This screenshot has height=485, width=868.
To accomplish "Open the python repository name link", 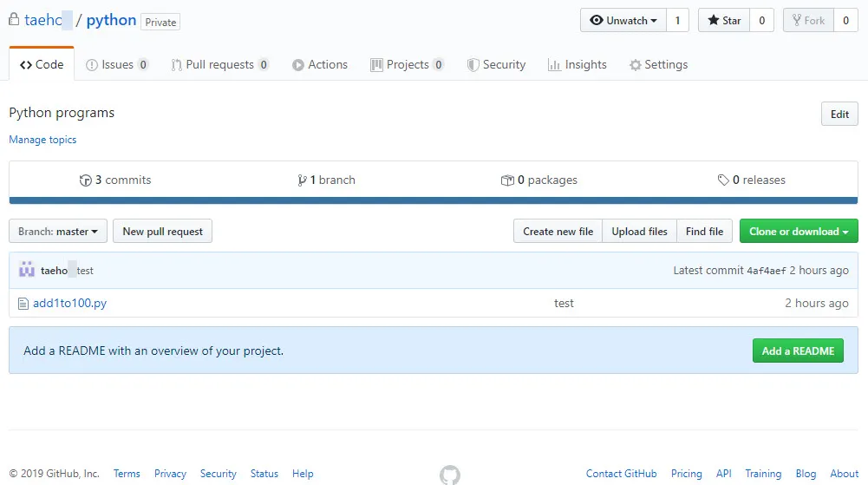I will (111, 20).
